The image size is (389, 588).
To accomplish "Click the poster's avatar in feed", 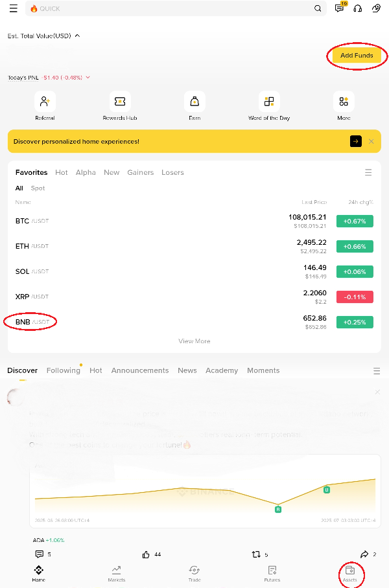I will 15,397.
